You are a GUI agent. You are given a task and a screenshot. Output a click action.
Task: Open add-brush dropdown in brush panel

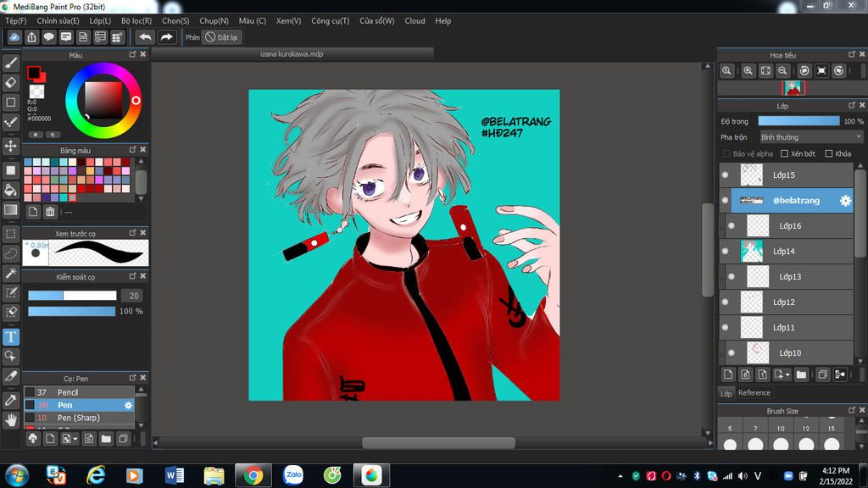(70, 439)
